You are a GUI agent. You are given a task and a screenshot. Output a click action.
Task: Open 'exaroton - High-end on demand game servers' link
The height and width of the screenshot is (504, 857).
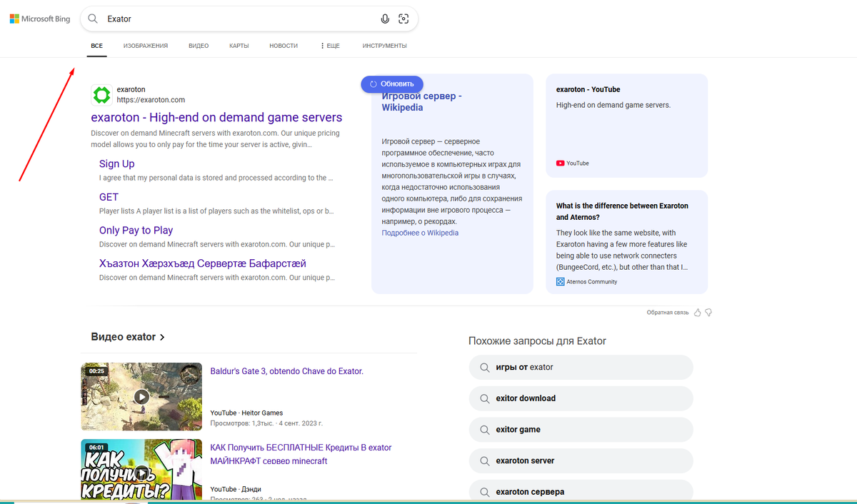[x=216, y=118]
